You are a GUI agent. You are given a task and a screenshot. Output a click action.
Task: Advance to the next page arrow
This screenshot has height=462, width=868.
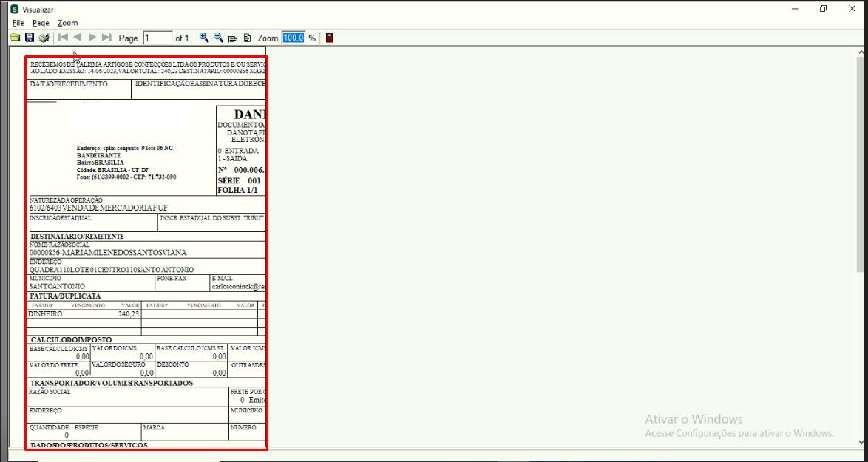click(x=92, y=38)
